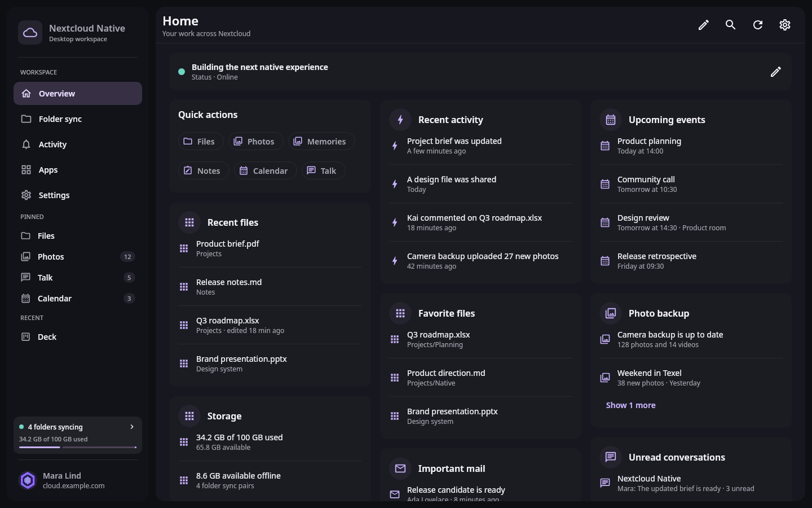The image size is (812, 508).
Task: Click the calendar icon beside Release retrospective
Action: tap(605, 261)
